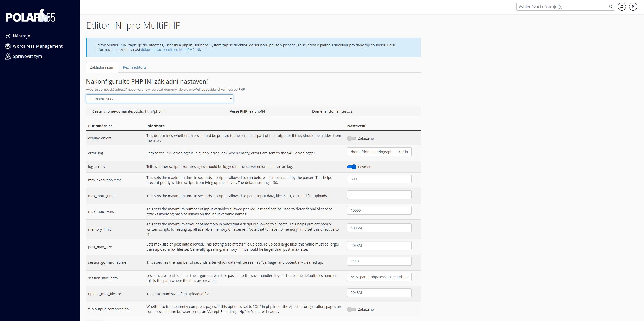Click the session.gc_maxlifetime directive name

[x=107, y=262]
